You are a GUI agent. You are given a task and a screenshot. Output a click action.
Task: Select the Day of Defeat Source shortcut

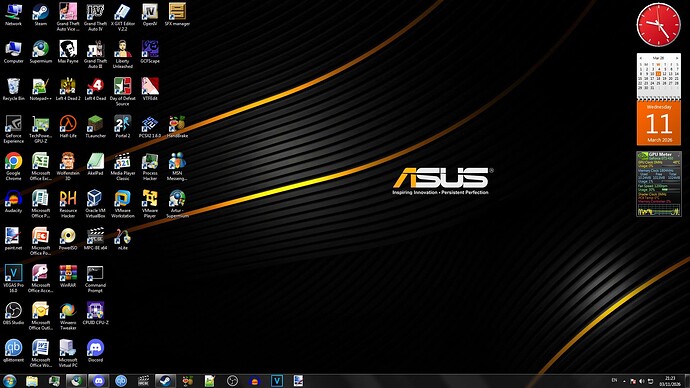(122, 92)
